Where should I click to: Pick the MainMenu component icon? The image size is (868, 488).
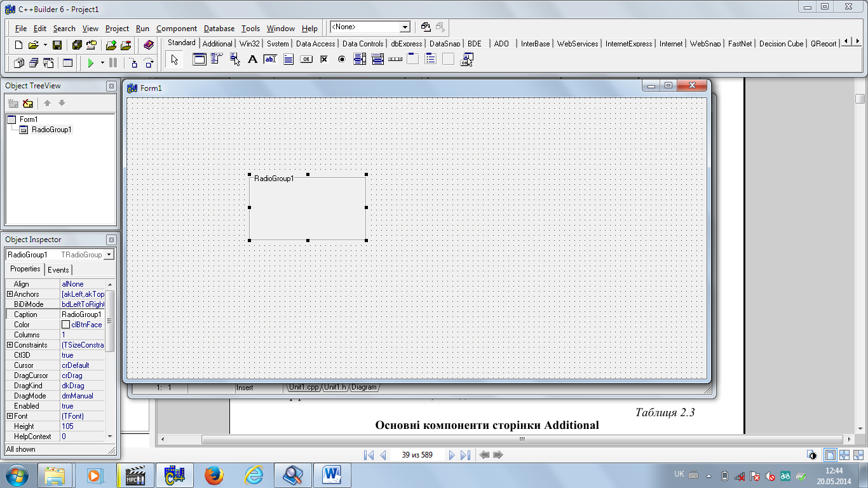coord(216,60)
